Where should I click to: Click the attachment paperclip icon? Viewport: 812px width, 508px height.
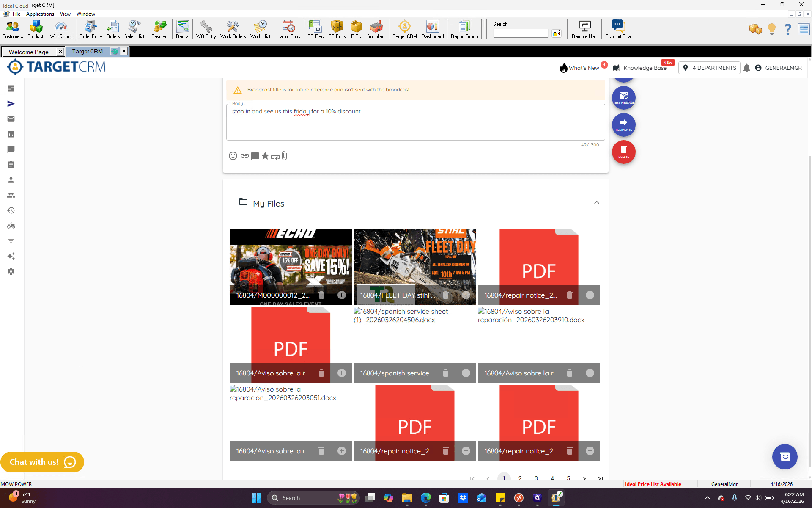285,156
